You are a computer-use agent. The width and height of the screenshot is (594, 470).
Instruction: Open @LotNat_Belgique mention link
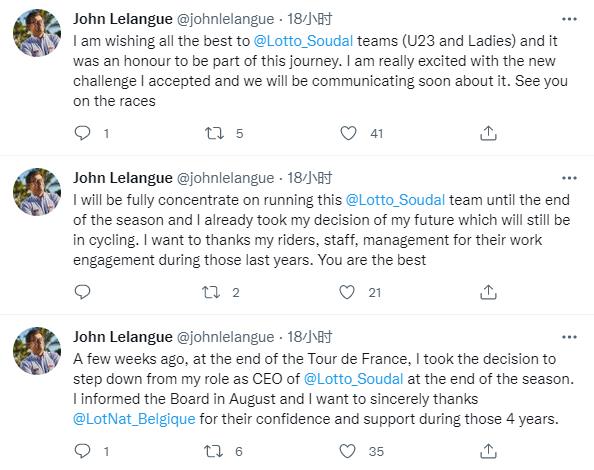point(134,419)
